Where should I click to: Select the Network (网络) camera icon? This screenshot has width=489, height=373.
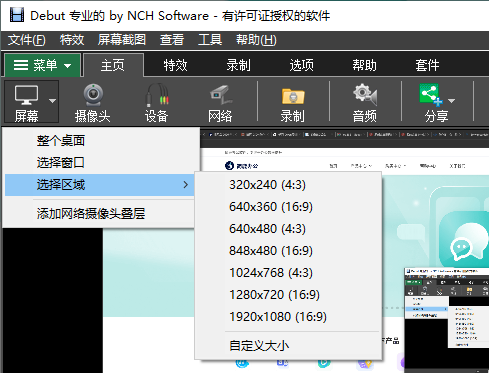(x=220, y=95)
